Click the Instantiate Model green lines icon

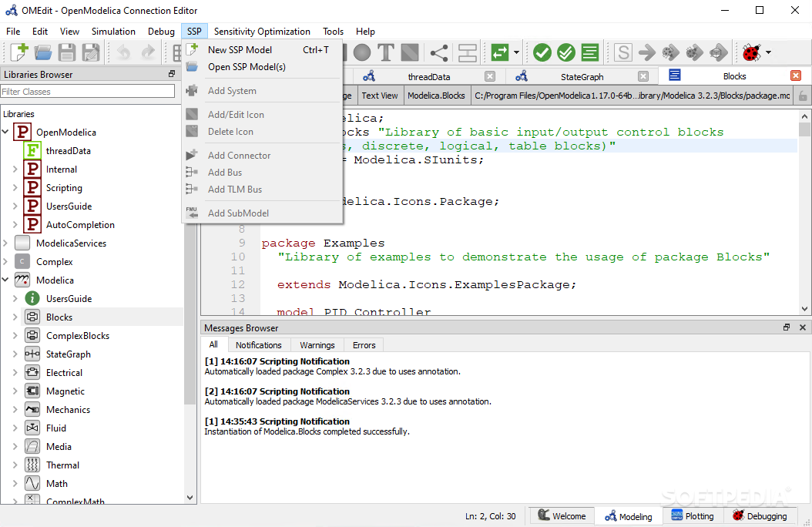(x=590, y=52)
